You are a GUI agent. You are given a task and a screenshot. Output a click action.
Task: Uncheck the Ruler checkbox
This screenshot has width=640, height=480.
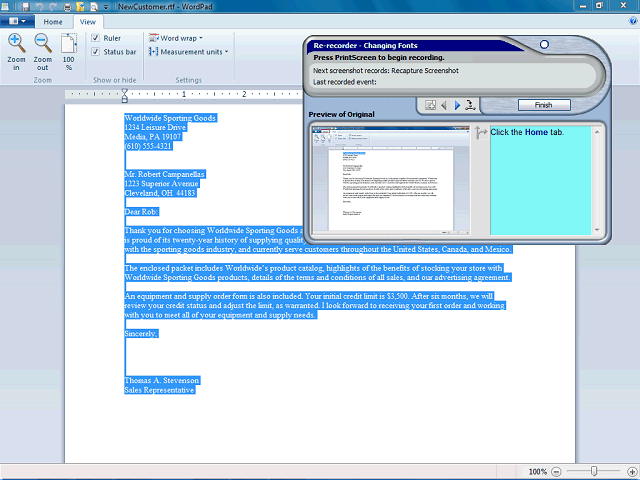[96, 38]
